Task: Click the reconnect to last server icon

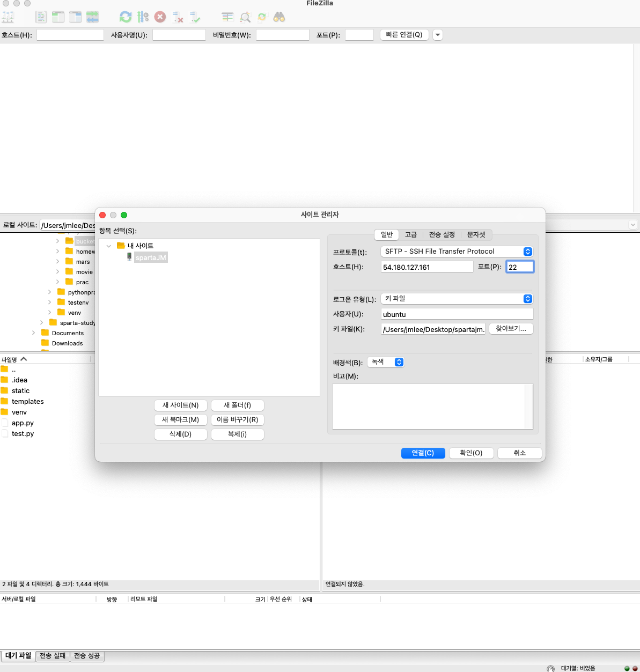Action: click(195, 17)
